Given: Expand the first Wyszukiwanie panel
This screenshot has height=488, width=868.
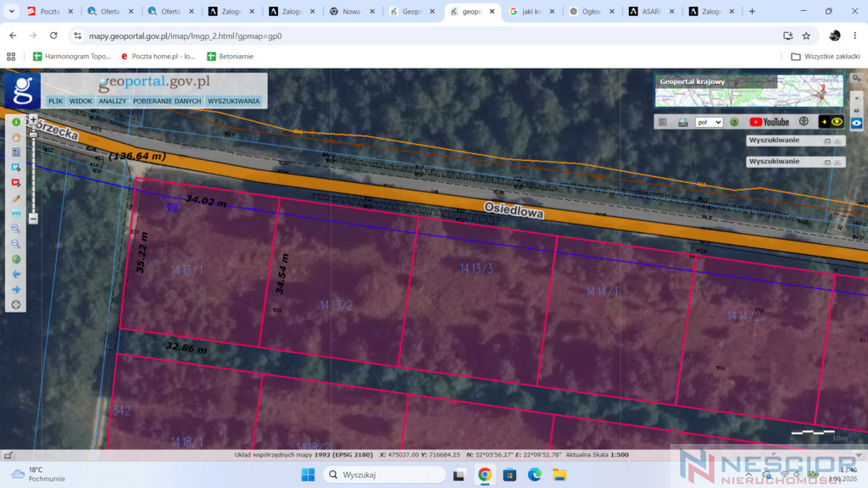Looking at the screenshot, I should [827, 141].
